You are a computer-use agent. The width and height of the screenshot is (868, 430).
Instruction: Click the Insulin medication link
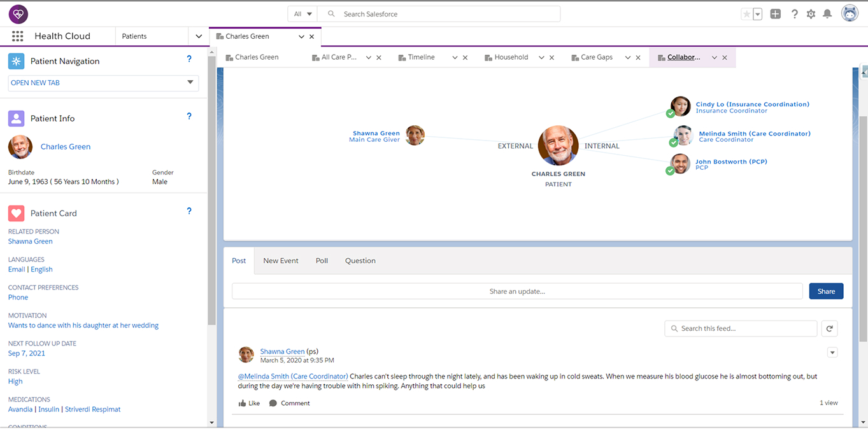pyautogui.click(x=48, y=410)
